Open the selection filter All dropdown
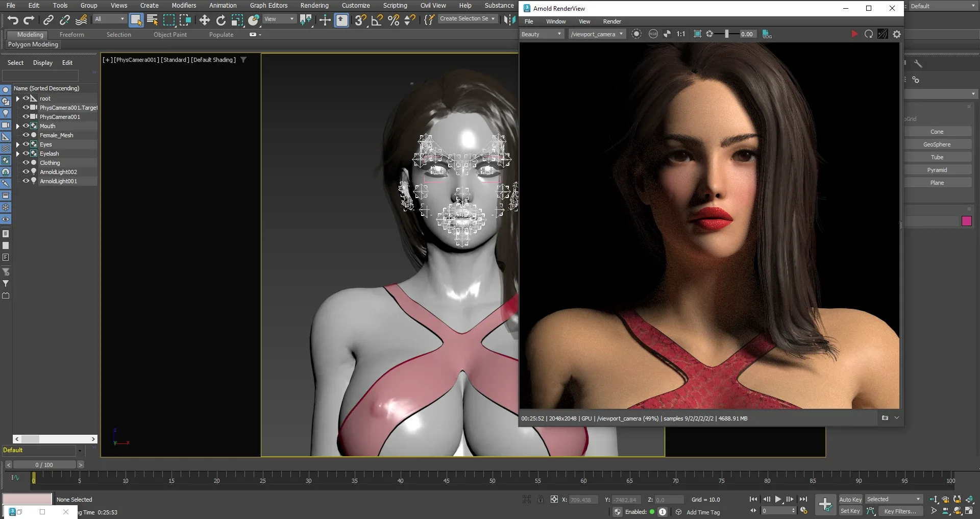Screen dimensions: 980x519 pyautogui.click(x=109, y=19)
